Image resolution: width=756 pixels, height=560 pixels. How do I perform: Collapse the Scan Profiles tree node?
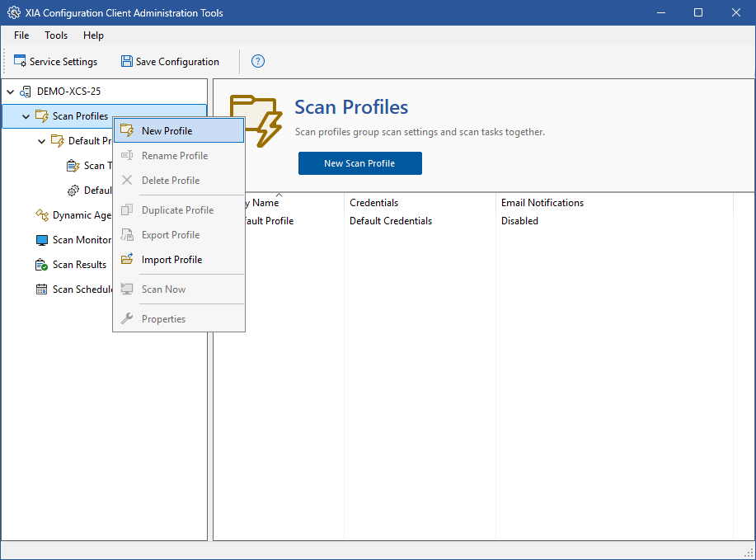[26, 116]
